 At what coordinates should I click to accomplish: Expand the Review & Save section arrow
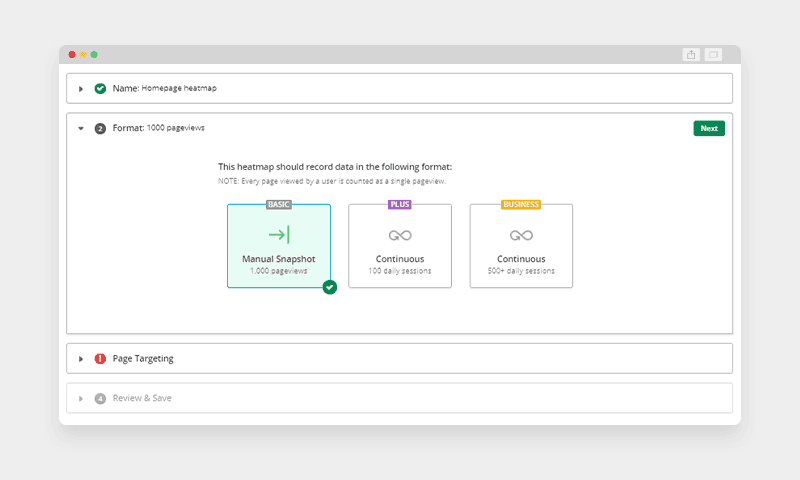pos(81,398)
